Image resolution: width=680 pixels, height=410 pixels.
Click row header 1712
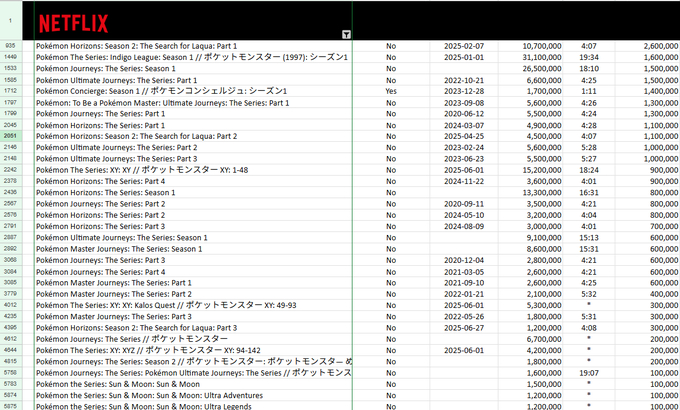coord(10,91)
